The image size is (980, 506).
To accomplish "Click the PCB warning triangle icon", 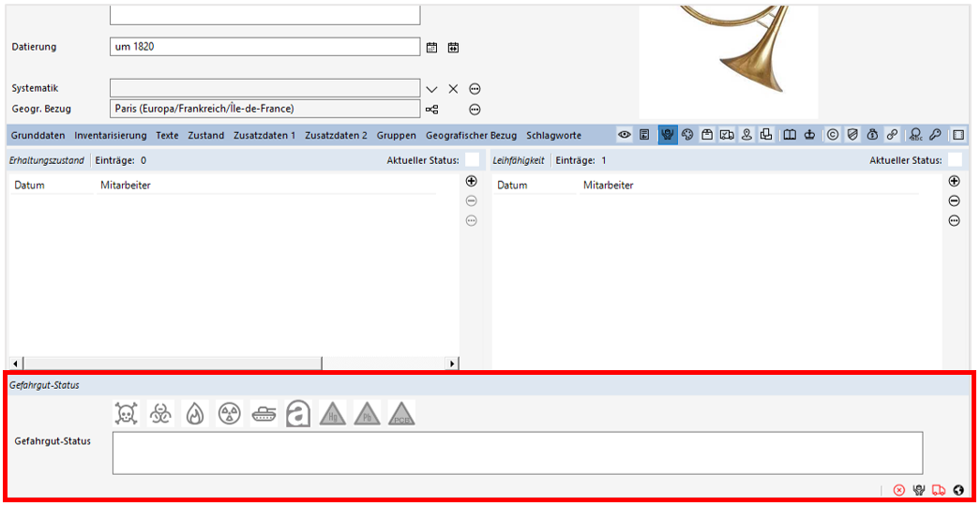I will point(401,413).
